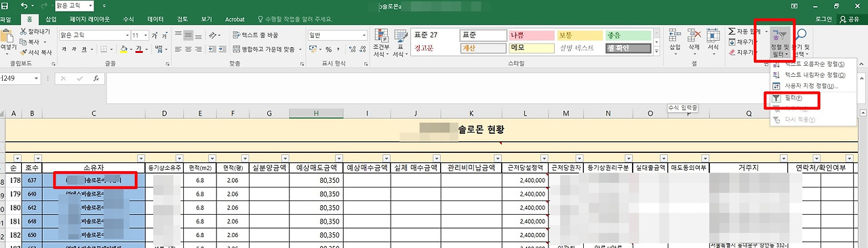This screenshot has height=248, width=868.
Task: Open the Clear (지우기) dropdown
Action: coord(743,52)
